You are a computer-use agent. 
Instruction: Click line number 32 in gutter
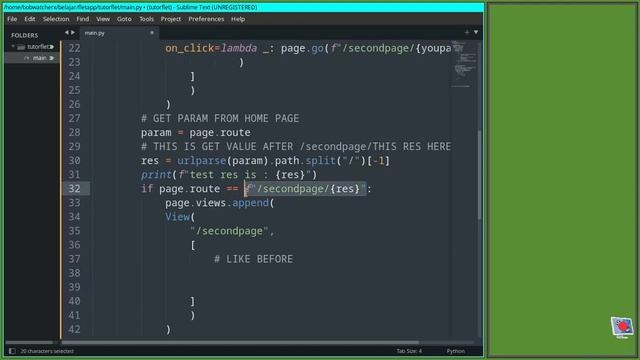(x=74, y=189)
